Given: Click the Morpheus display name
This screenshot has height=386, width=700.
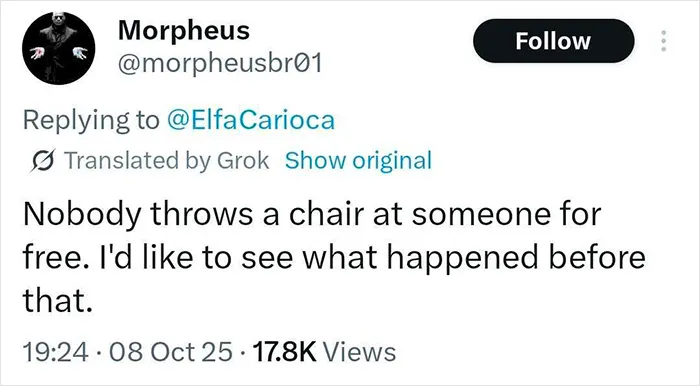Looking at the screenshot, I should [184, 30].
